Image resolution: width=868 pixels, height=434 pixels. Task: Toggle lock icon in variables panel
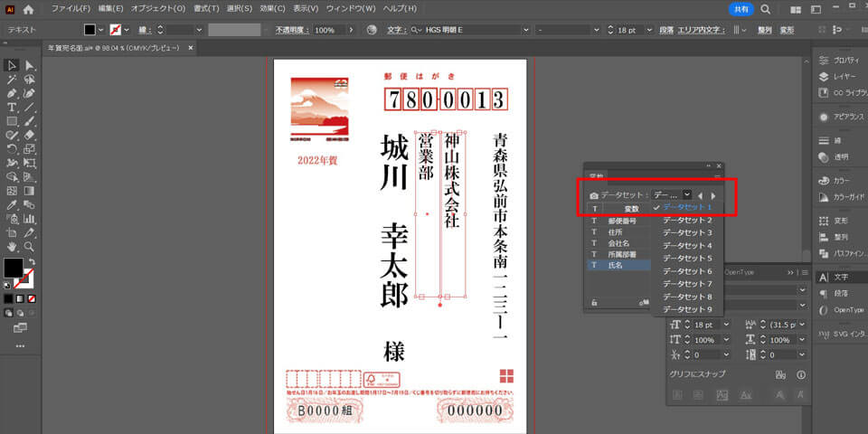point(593,303)
